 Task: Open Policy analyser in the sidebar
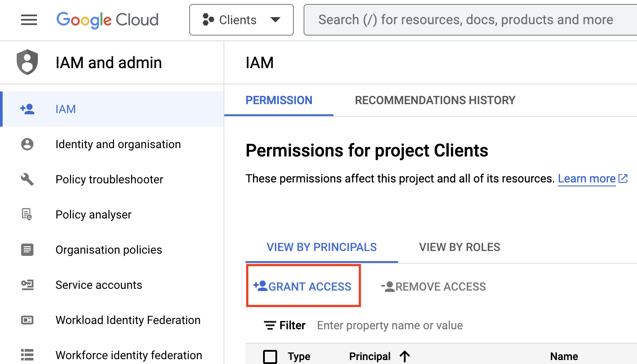(x=112, y=215)
